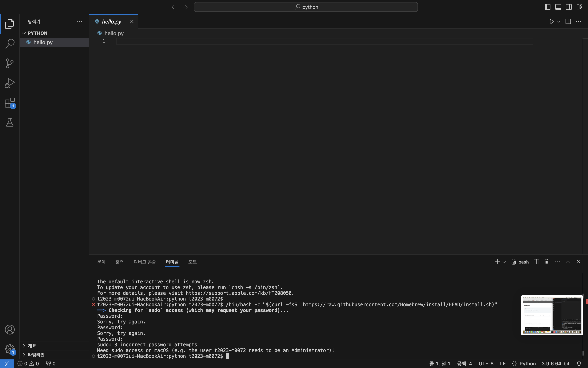The width and height of the screenshot is (588, 368).
Task: Toggle the primary side bar visibility
Action: click(x=547, y=7)
